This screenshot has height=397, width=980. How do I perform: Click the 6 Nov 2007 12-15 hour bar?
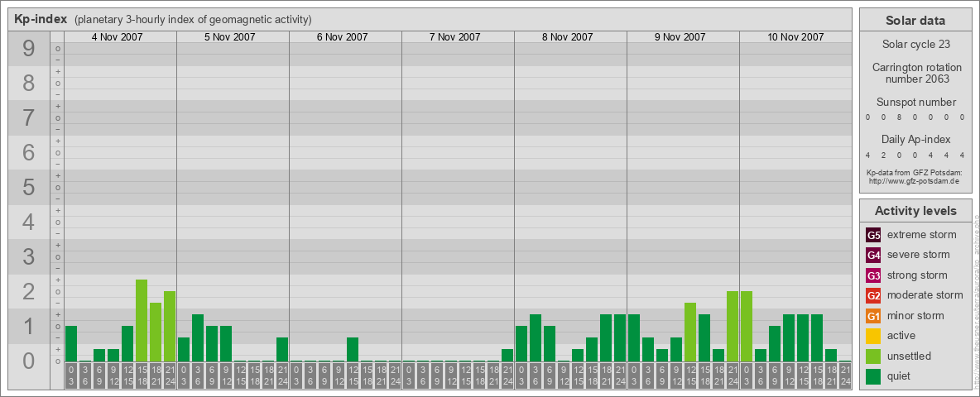353,350
